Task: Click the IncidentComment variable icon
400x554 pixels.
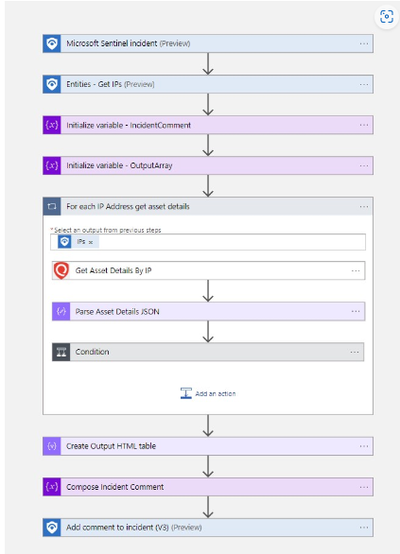Action: [x=52, y=125]
